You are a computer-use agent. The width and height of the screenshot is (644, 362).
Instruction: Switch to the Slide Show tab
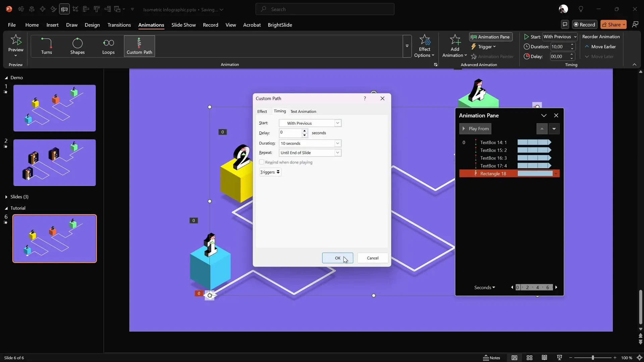(x=183, y=25)
